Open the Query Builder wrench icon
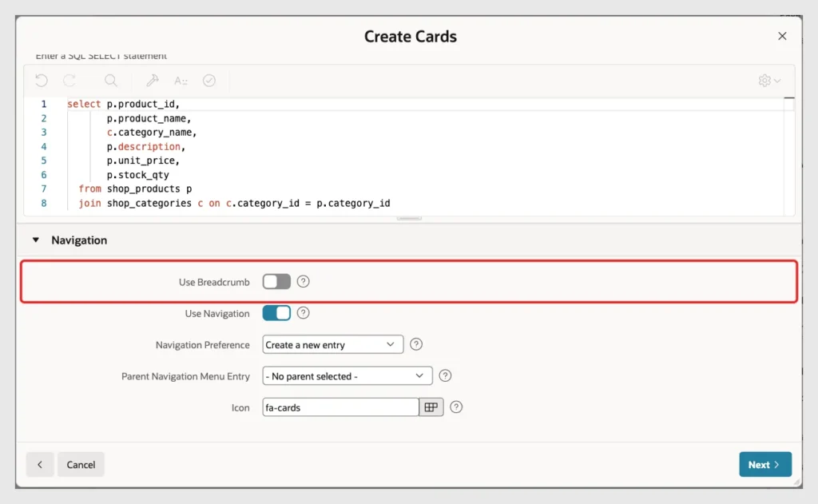 153,81
